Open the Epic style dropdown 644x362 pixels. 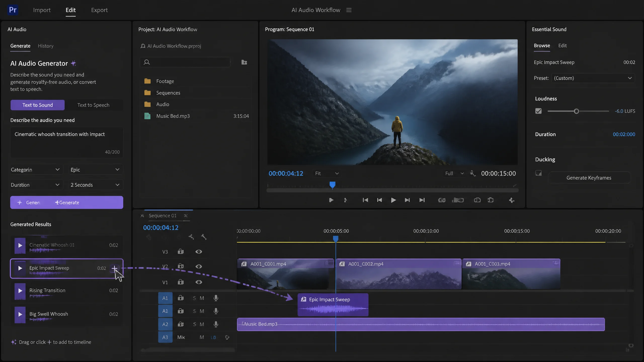[x=96, y=170]
